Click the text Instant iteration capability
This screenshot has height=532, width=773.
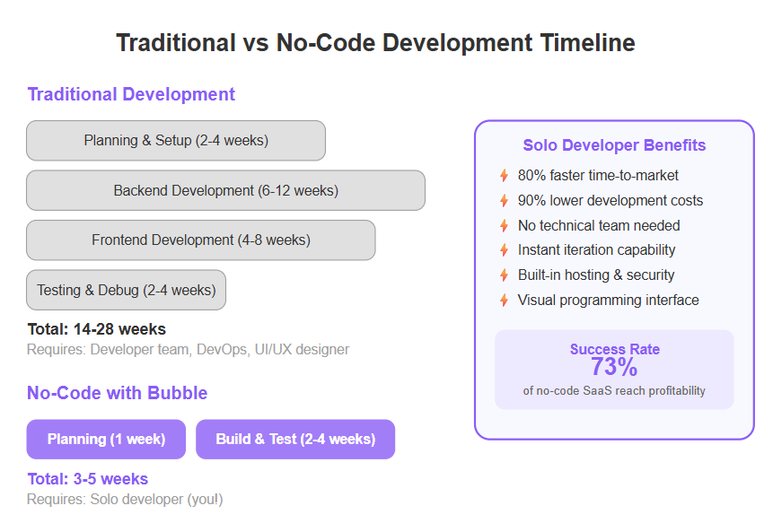pyautogui.click(x=596, y=249)
